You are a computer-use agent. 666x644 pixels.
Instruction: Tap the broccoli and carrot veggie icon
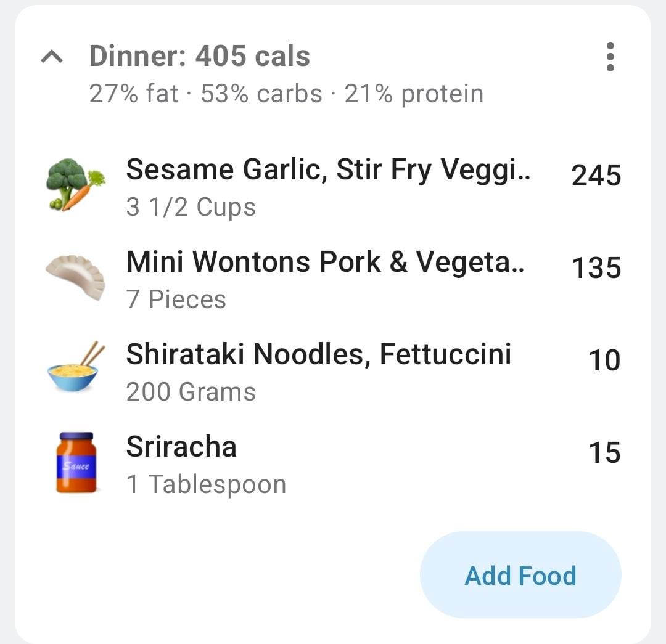tap(75, 184)
